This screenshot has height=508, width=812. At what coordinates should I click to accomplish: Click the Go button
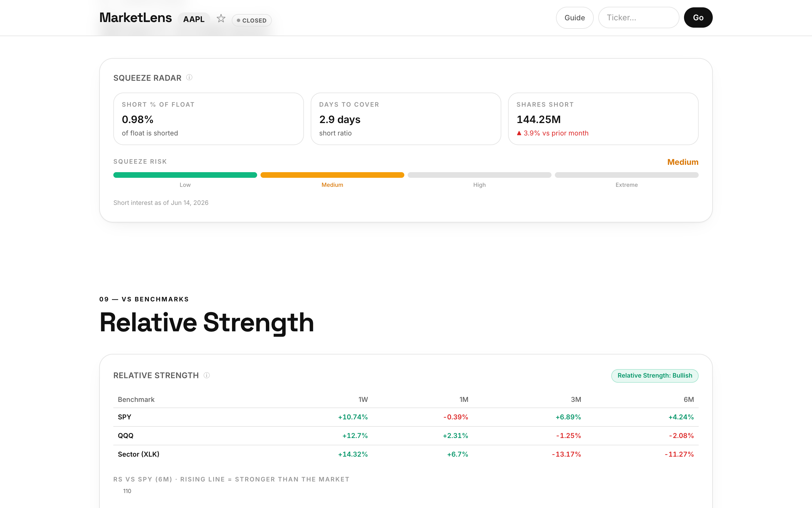698,18
